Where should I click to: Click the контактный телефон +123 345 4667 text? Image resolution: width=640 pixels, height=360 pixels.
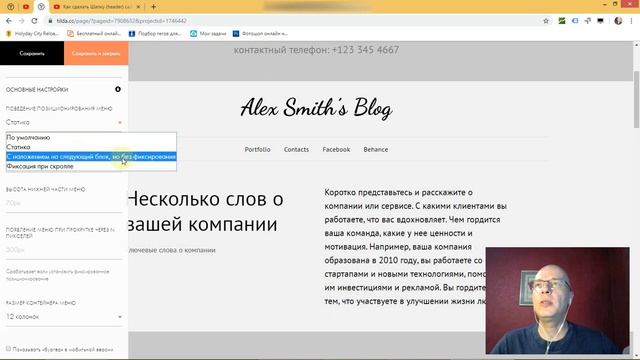coord(316,50)
